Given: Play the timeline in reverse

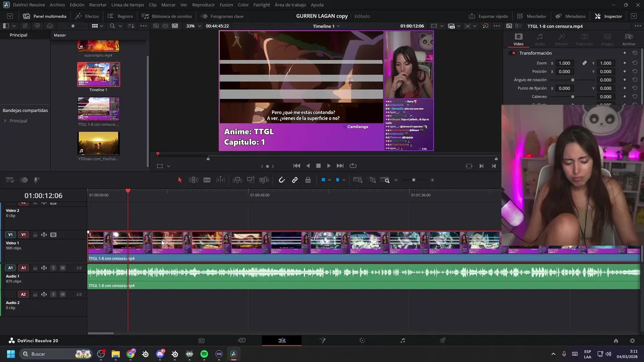Looking at the screenshot, I should point(308,166).
